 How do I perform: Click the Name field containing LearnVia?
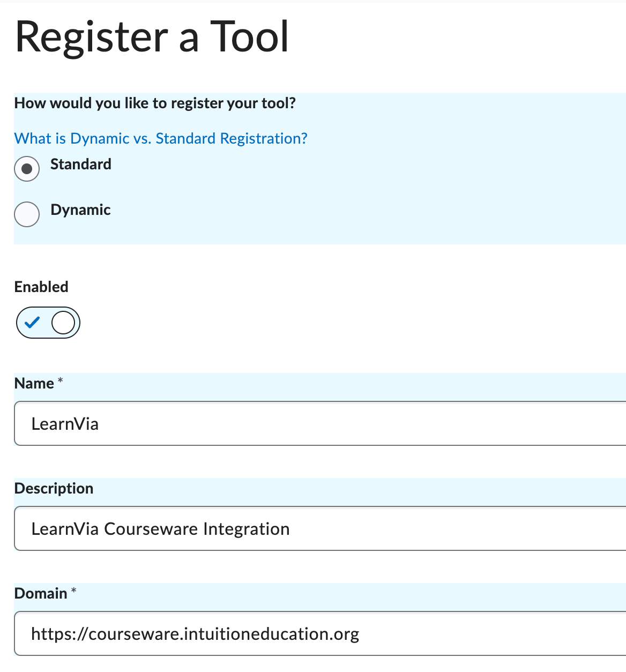[320, 423]
